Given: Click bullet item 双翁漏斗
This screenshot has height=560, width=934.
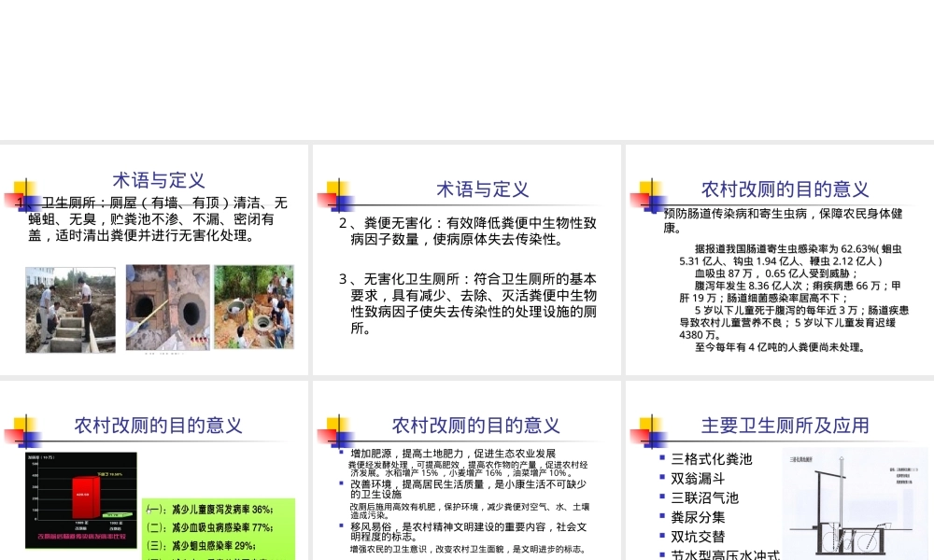Looking at the screenshot, I should pos(698,479).
